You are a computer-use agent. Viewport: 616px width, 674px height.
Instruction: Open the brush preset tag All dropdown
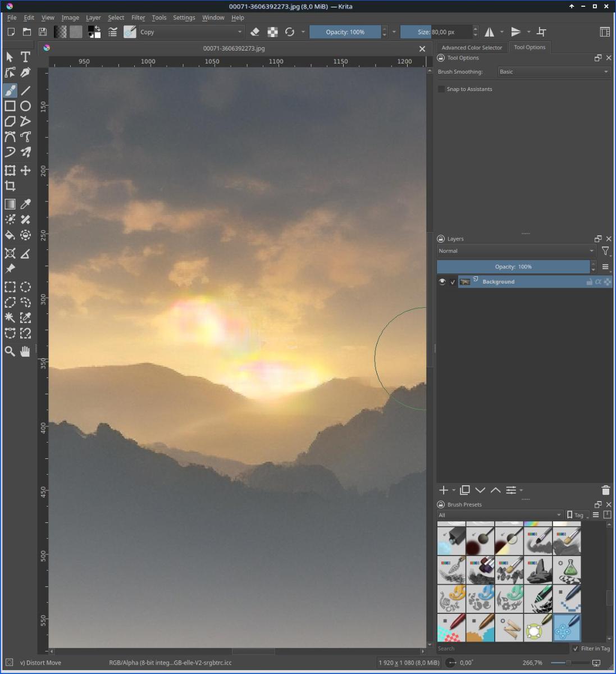tap(500, 515)
